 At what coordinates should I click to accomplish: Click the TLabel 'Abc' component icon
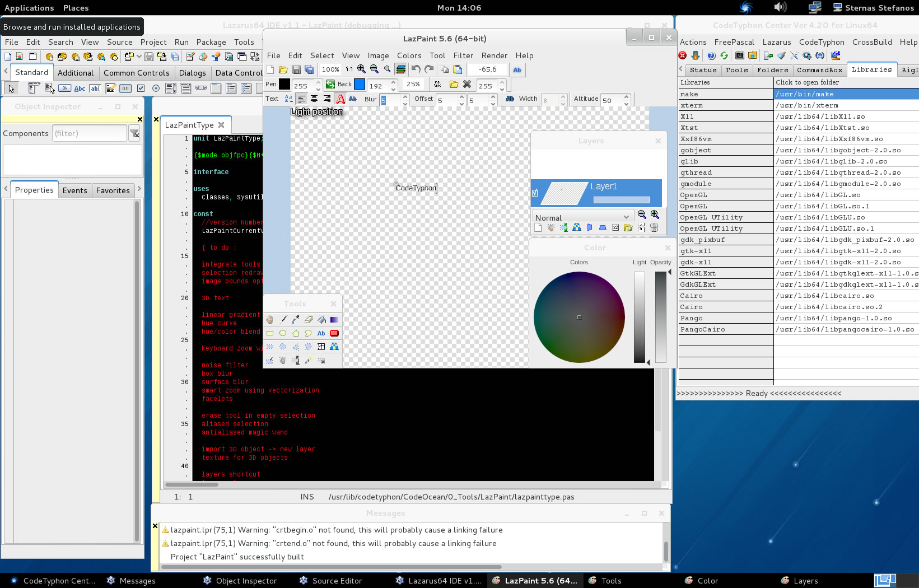pyautogui.click(x=80, y=88)
